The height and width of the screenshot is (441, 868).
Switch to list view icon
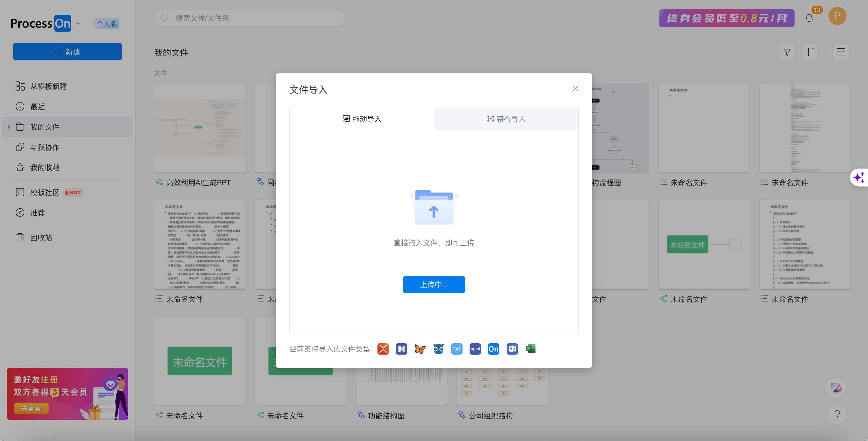point(841,52)
